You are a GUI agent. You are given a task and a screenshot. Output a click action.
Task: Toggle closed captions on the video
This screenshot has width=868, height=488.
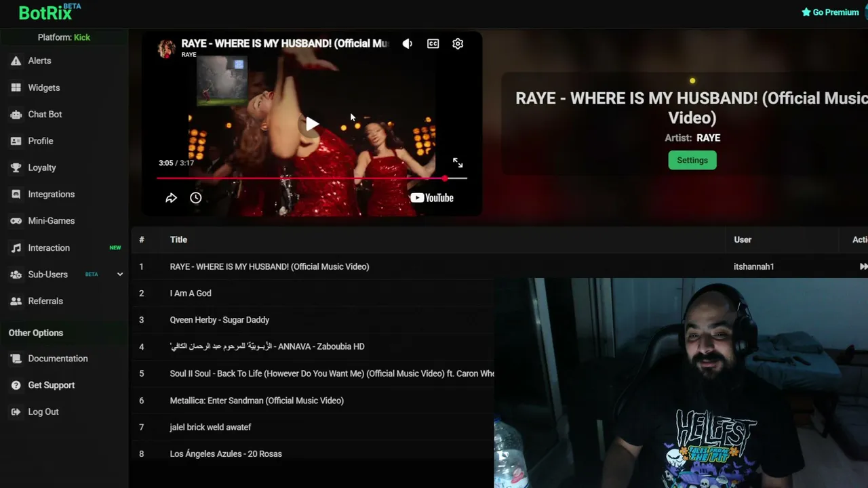tap(433, 44)
